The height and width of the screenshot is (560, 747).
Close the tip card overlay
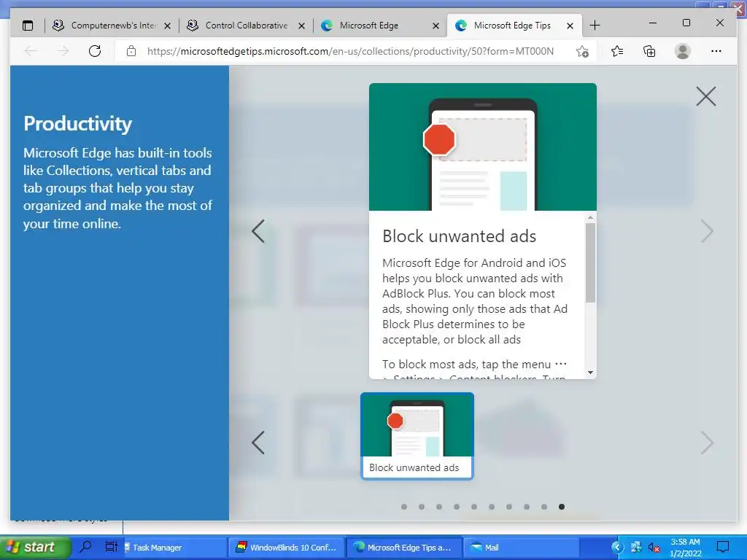(x=705, y=96)
